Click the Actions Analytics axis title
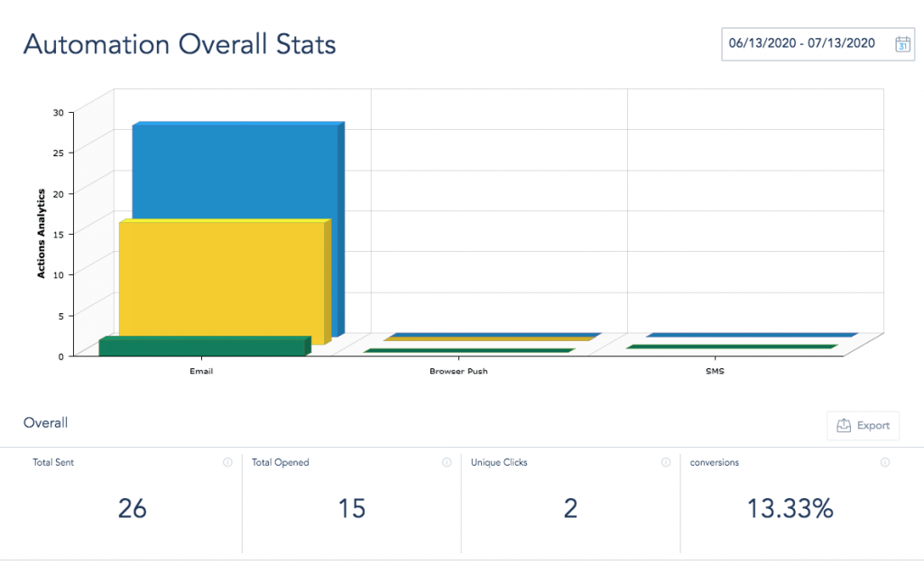Image resolution: width=924 pixels, height=565 pixels. [x=41, y=233]
